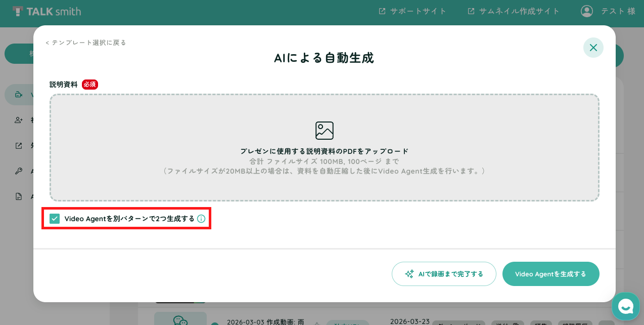
Task: Click the TALK smith logo
Action: coord(47,11)
